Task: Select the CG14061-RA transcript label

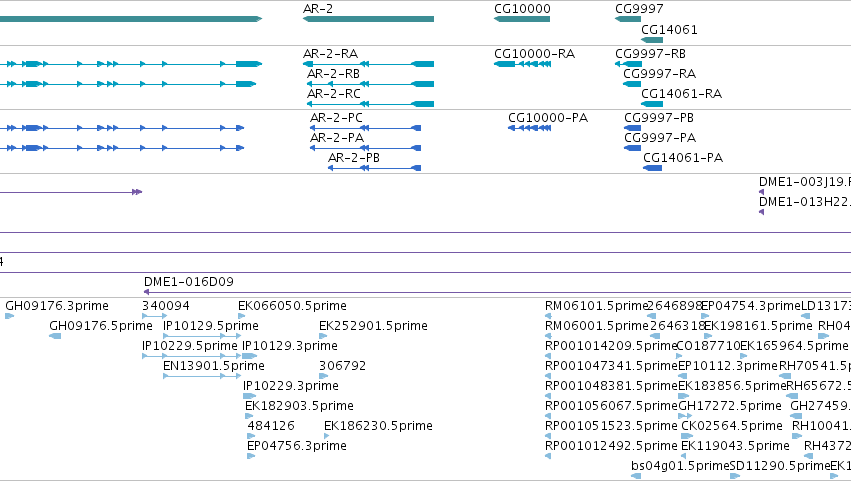Action: point(682,94)
